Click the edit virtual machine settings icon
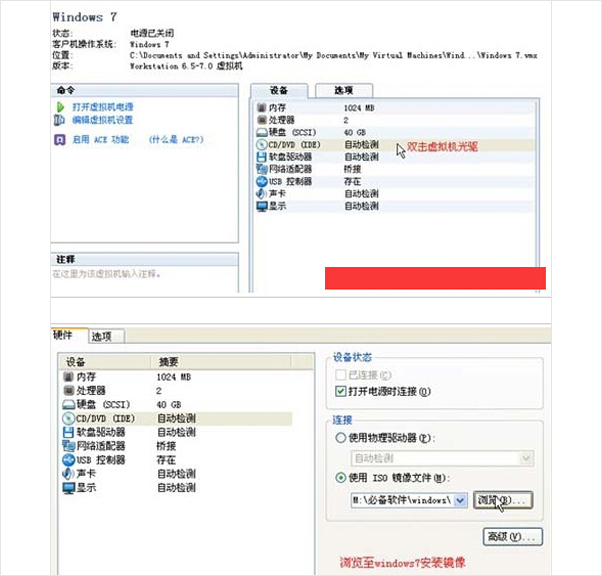 click(x=59, y=120)
